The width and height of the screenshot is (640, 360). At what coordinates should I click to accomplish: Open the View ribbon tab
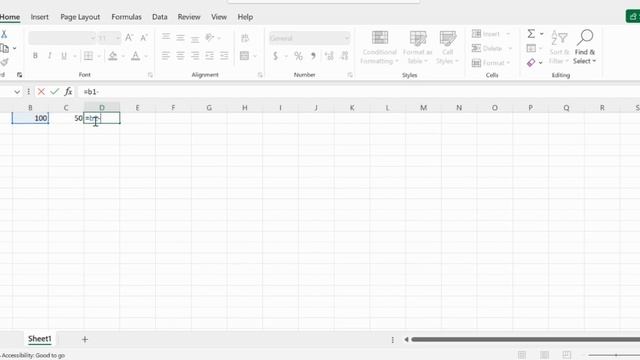(x=219, y=17)
